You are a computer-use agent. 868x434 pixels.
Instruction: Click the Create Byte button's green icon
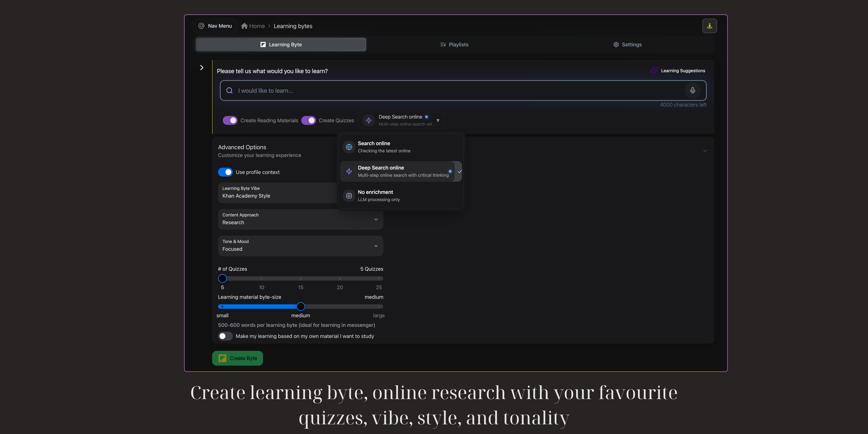tap(222, 358)
